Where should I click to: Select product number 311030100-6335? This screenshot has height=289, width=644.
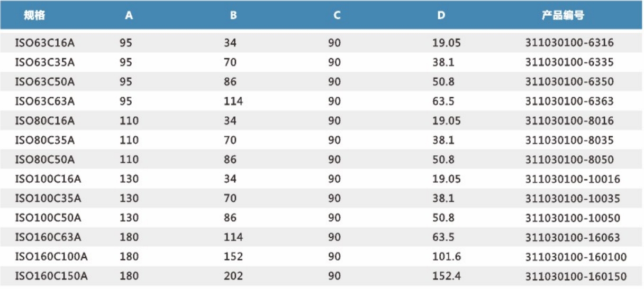[x=569, y=62]
